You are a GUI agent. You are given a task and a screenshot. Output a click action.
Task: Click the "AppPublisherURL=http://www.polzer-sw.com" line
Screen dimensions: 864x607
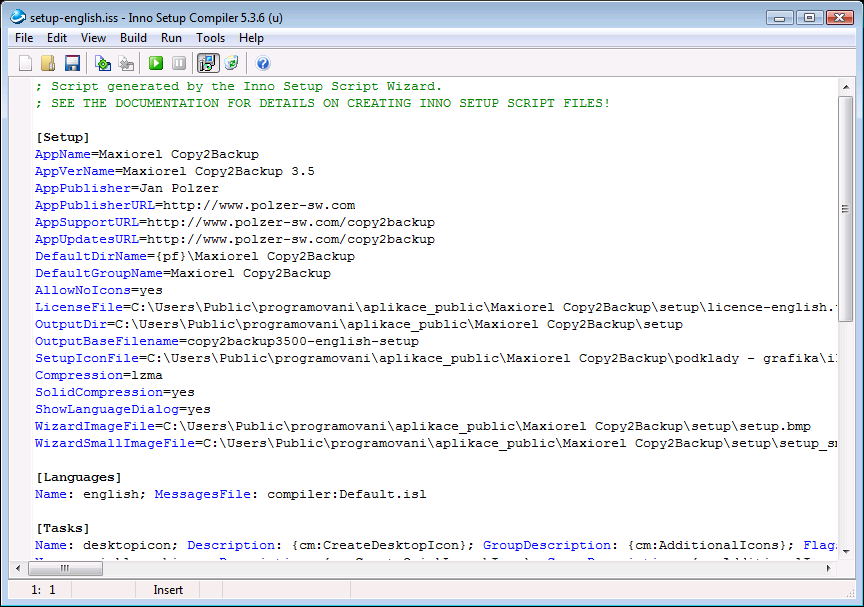(196, 205)
